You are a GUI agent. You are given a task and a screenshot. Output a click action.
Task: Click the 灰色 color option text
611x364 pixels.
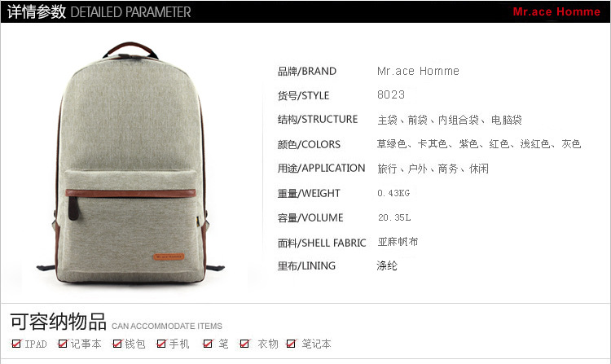point(571,144)
